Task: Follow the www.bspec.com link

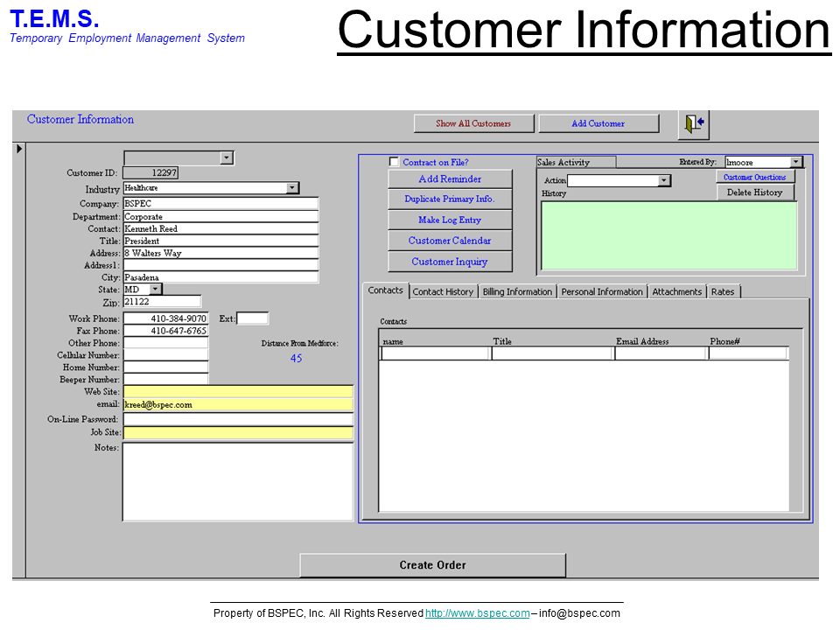Action: [477, 613]
